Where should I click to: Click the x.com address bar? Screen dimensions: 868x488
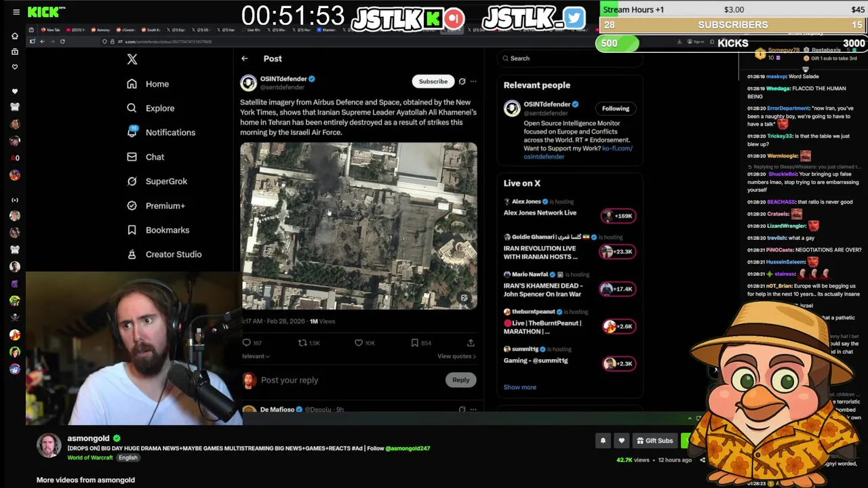(x=170, y=42)
